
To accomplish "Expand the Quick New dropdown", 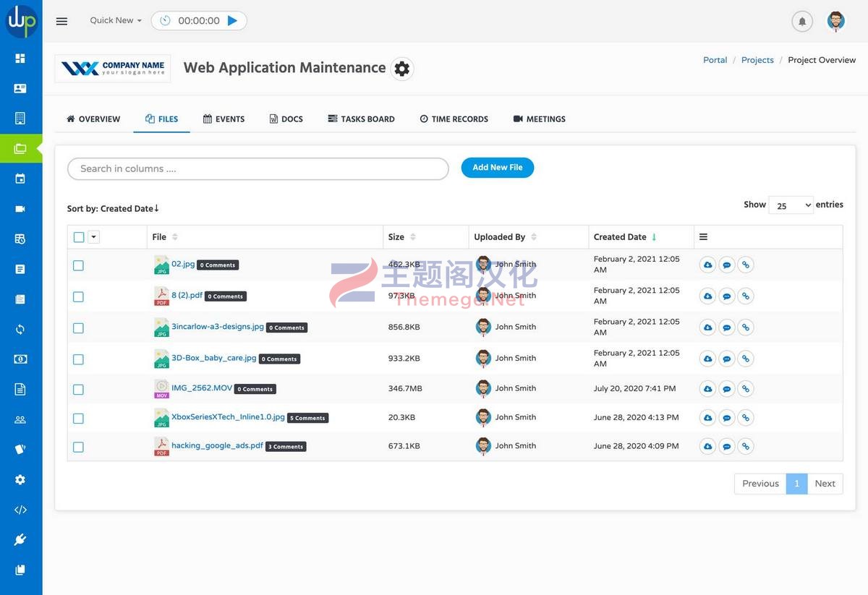I will click(116, 20).
